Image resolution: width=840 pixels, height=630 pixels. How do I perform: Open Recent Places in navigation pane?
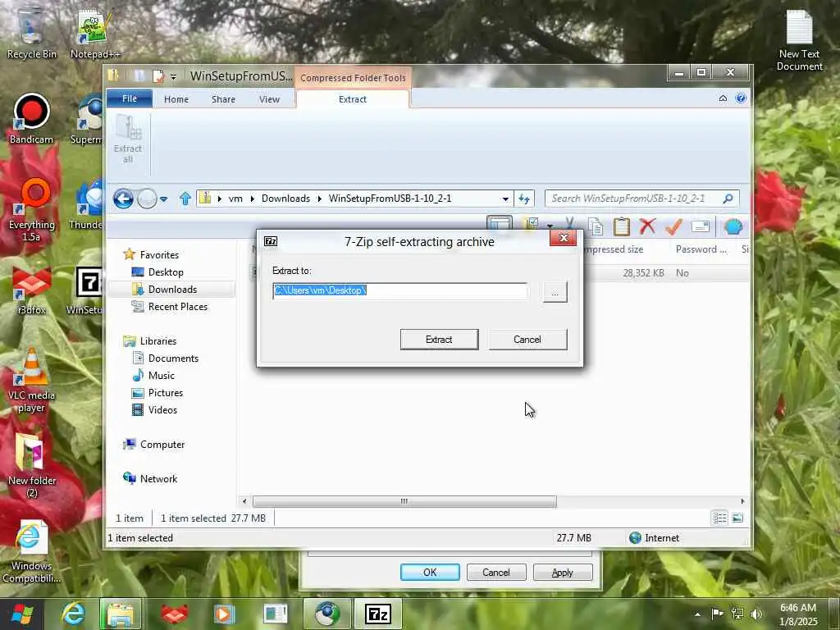[178, 307]
